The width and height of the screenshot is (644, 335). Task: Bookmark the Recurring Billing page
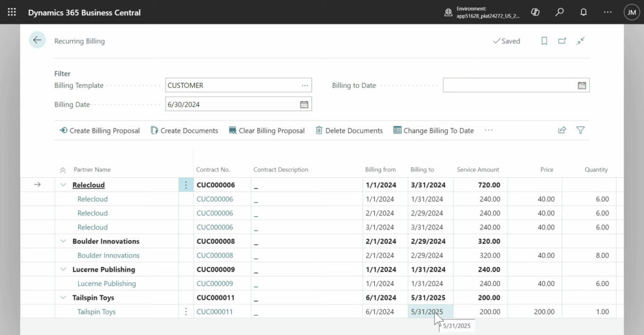point(544,41)
